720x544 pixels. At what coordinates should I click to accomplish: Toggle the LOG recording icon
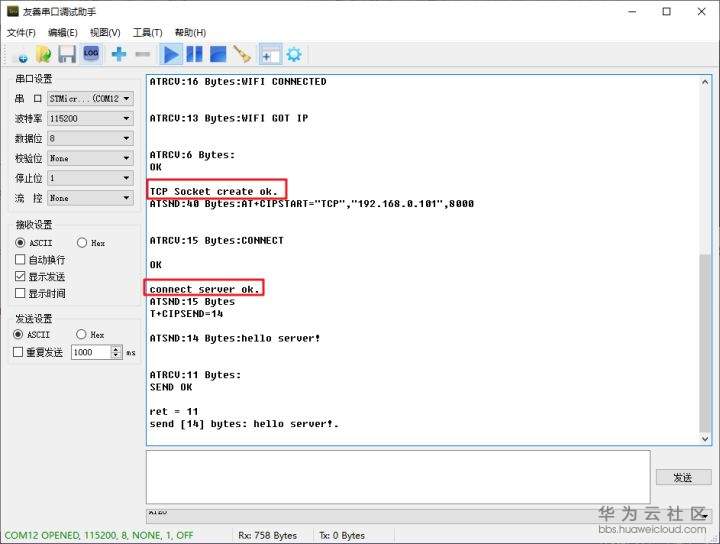(91, 54)
